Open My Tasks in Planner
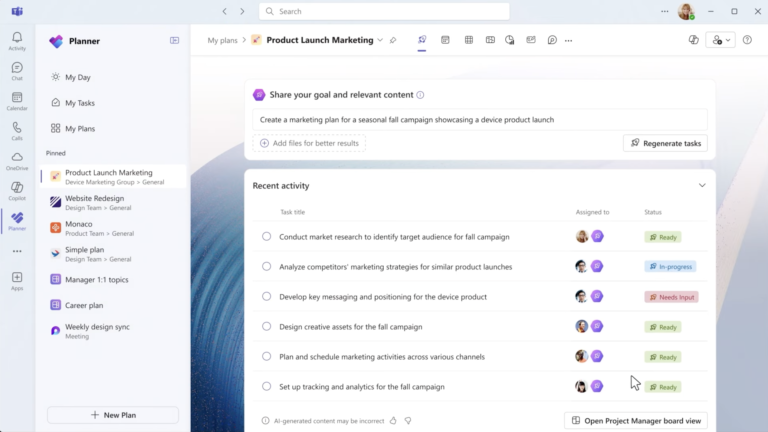The height and width of the screenshot is (432, 768). 114,103
